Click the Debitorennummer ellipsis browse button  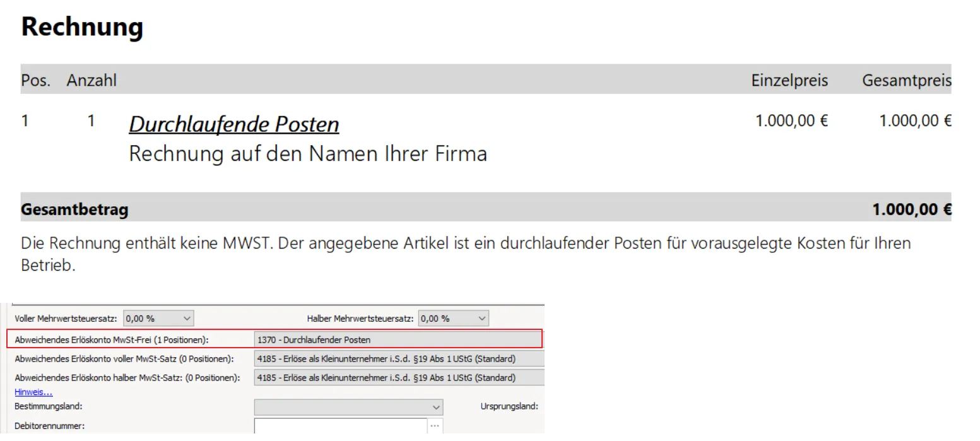coord(434,426)
